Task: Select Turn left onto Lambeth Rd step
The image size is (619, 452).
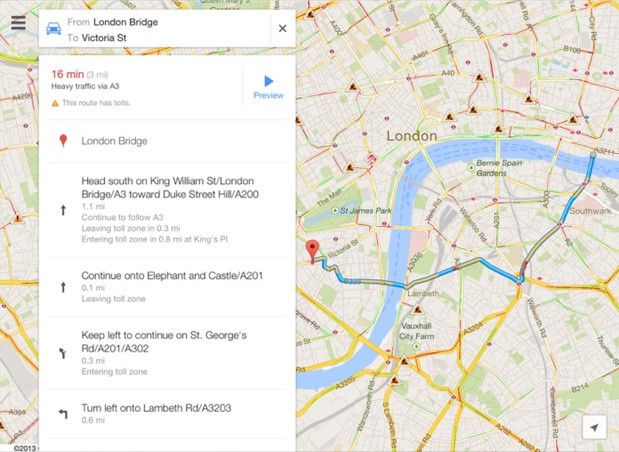Action: pos(167,414)
